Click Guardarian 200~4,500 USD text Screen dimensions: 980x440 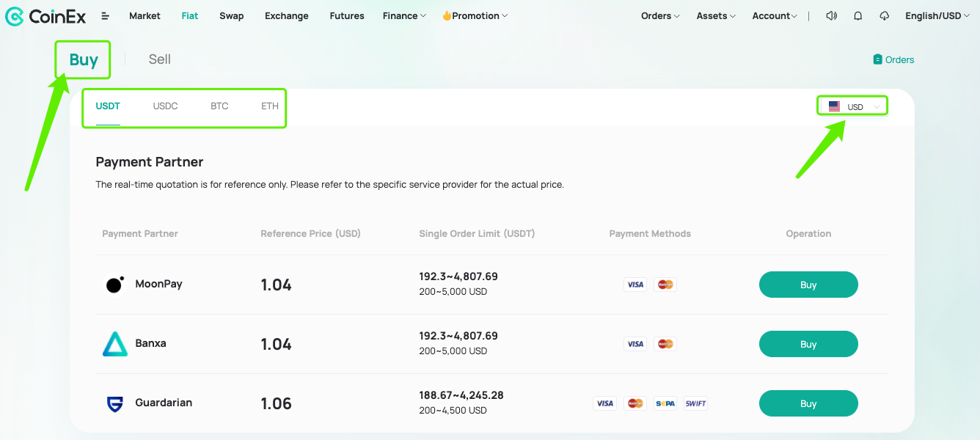click(x=453, y=411)
